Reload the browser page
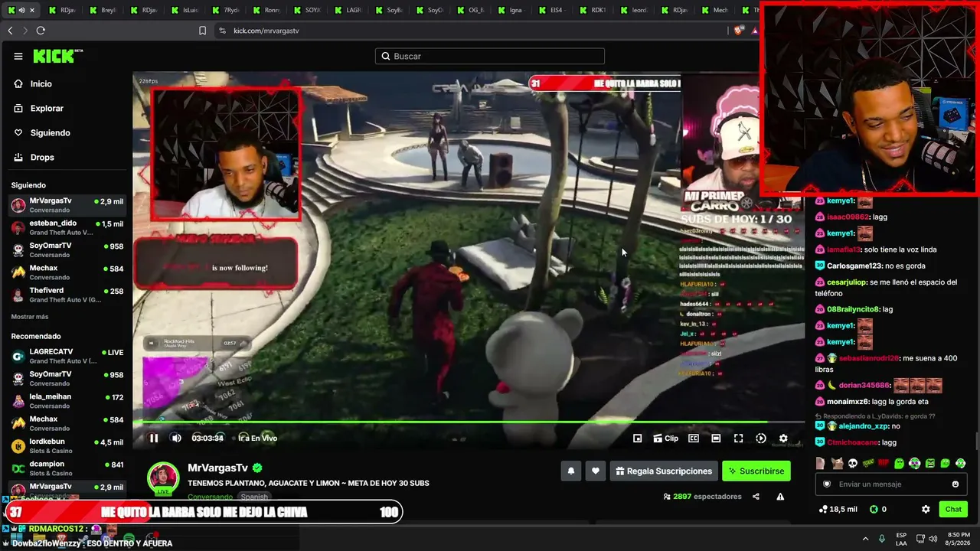 click(41, 31)
